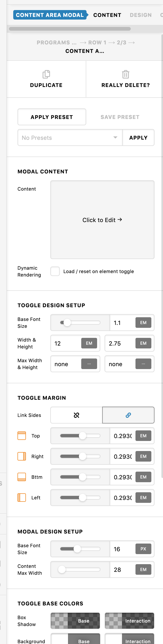The height and width of the screenshot is (644, 163).
Task: Open the No Presets dropdown
Action: tap(70, 137)
